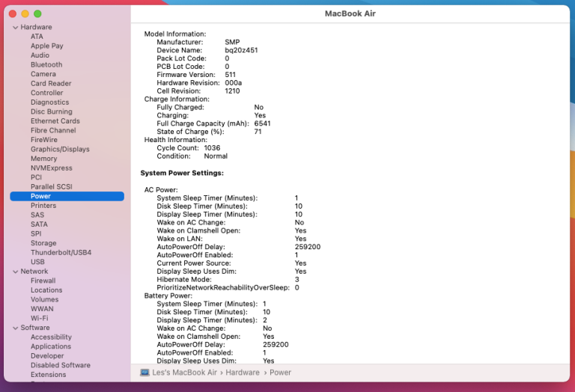This screenshot has width=575, height=392.
Task: Select Applications under Software
Action: 51,346
